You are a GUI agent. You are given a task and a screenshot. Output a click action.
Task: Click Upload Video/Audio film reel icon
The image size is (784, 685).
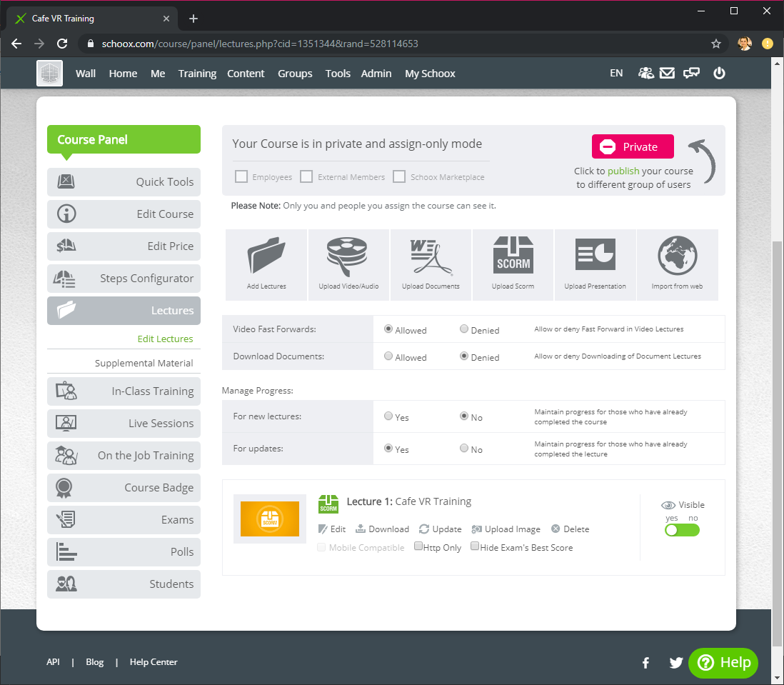pos(347,256)
